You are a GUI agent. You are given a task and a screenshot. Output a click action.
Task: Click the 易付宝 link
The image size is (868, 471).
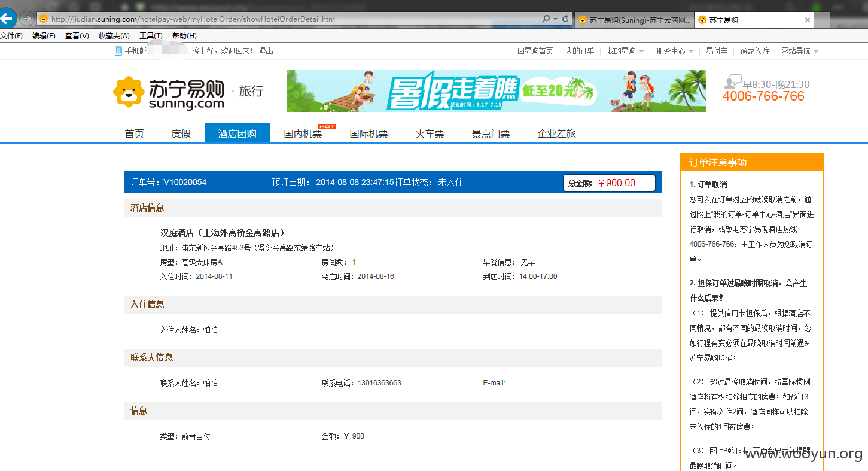click(x=717, y=51)
